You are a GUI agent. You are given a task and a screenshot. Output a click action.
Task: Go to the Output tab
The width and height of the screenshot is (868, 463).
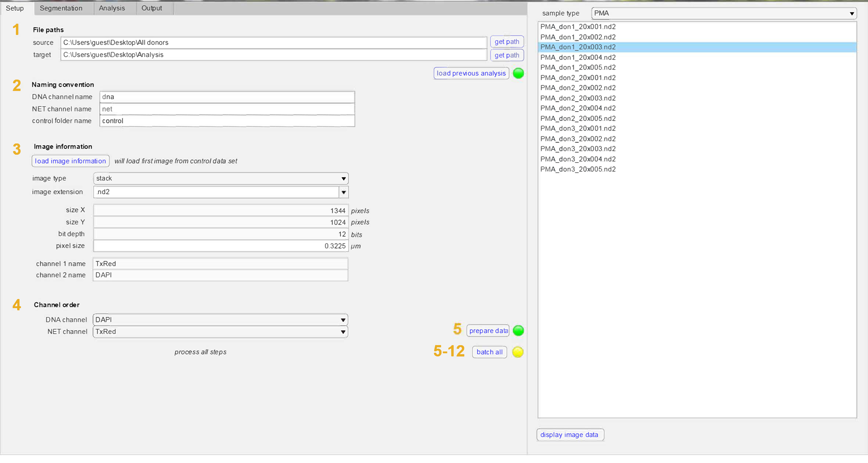pos(152,8)
